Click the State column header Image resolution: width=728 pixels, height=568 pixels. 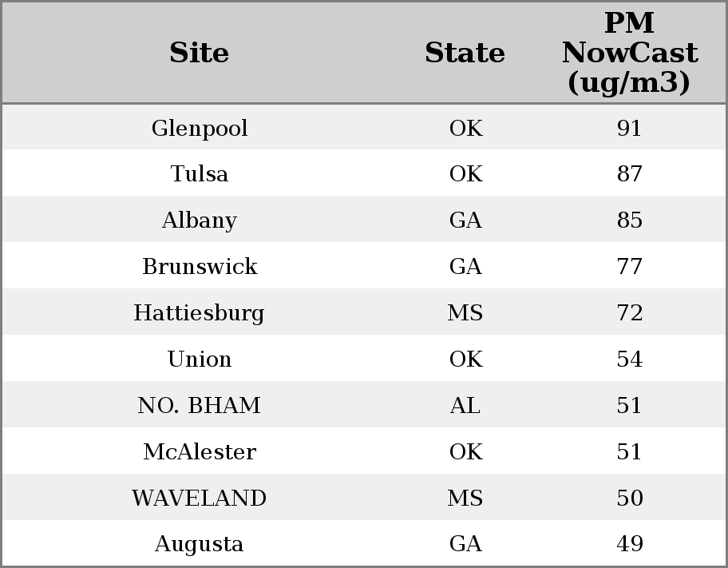tap(465, 54)
